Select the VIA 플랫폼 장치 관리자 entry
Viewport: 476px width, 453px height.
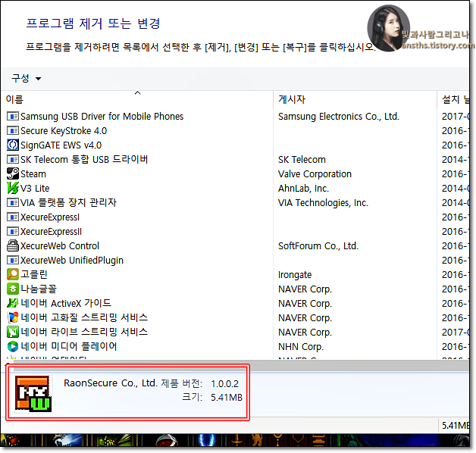tap(68, 202)
